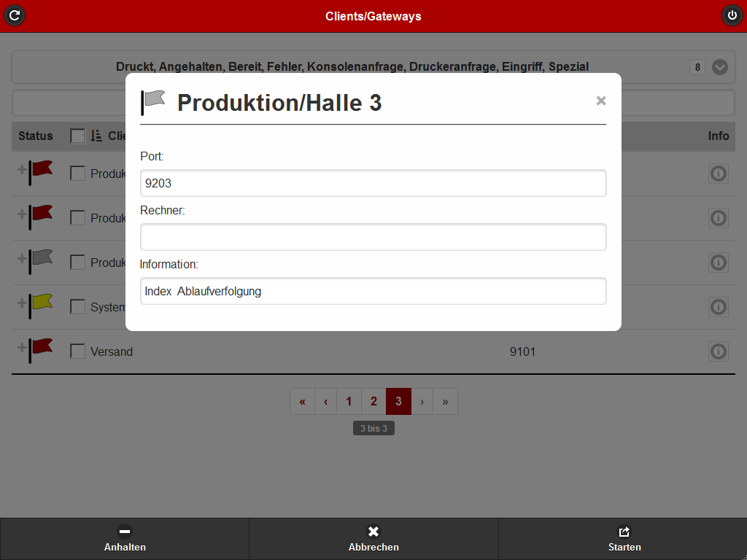Viewport: 747px width, 560px height.
Task: Click the Rechner input field
Action: click(373, 237)
